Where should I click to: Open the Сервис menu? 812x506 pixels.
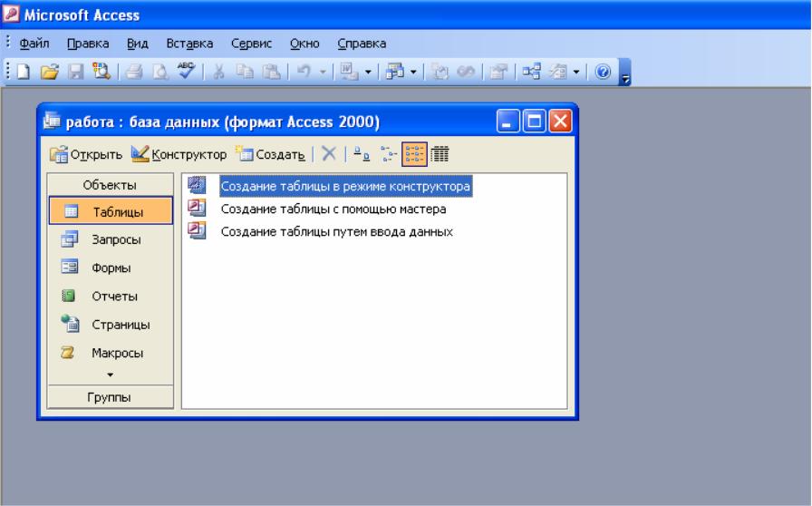(251, 44)
